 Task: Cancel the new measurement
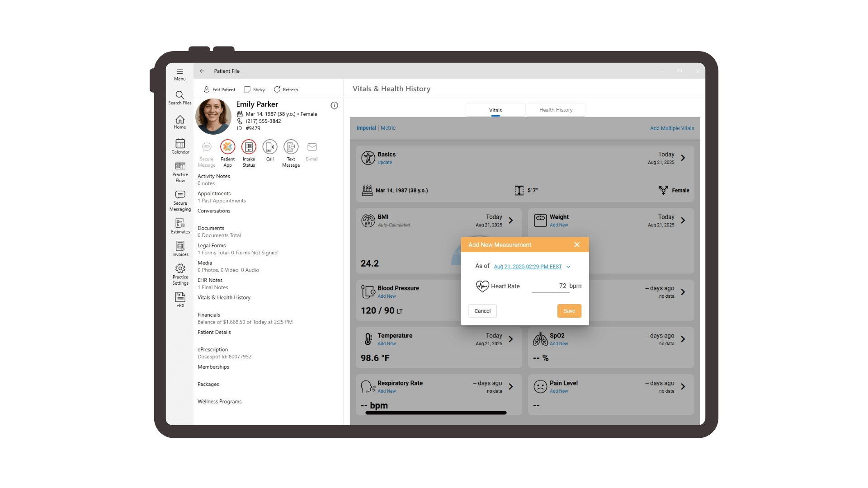pos(482,311)
